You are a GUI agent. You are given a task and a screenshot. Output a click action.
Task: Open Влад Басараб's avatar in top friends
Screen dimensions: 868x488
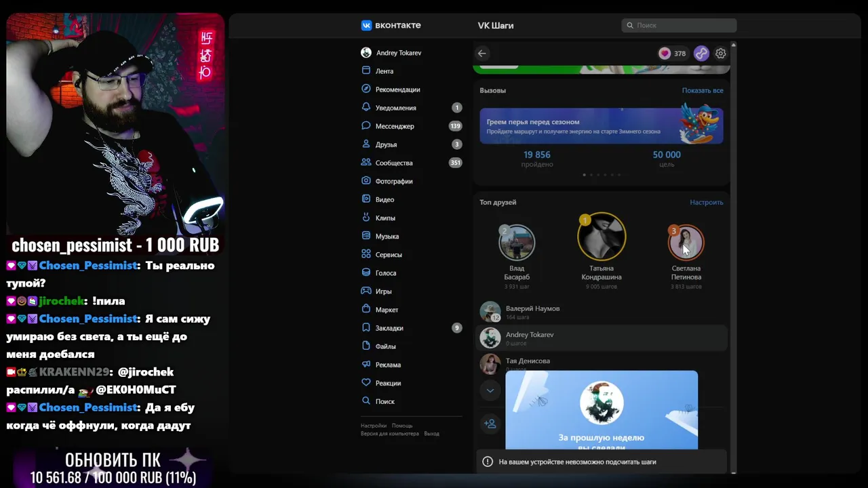(517, 243)
